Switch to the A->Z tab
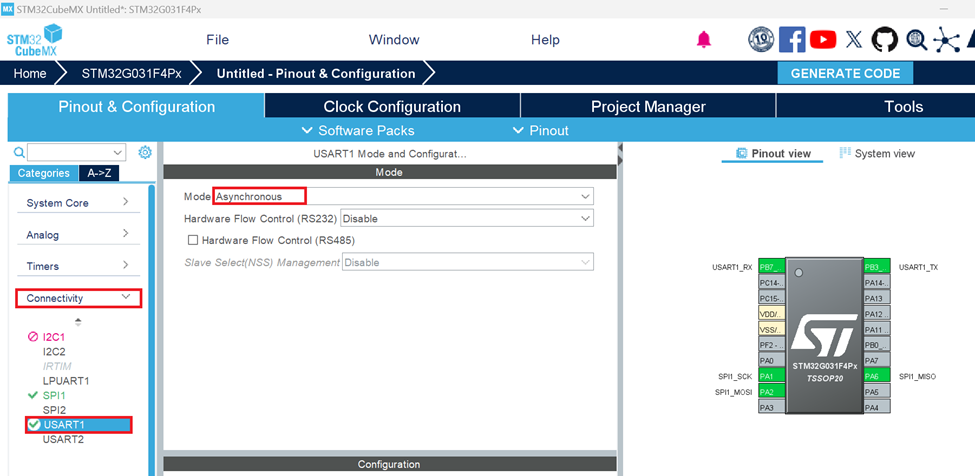This screenshot has width=975, height=476. point(99,173)
